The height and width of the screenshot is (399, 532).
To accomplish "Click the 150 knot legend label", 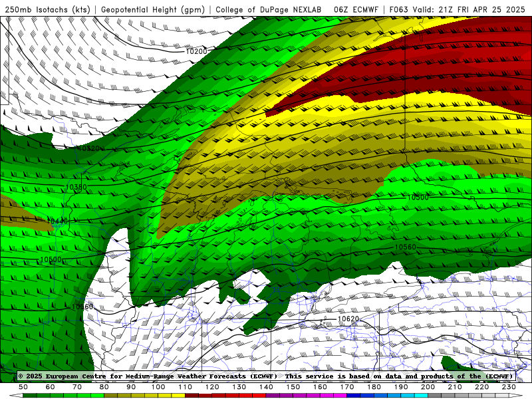I will [293, 387].
